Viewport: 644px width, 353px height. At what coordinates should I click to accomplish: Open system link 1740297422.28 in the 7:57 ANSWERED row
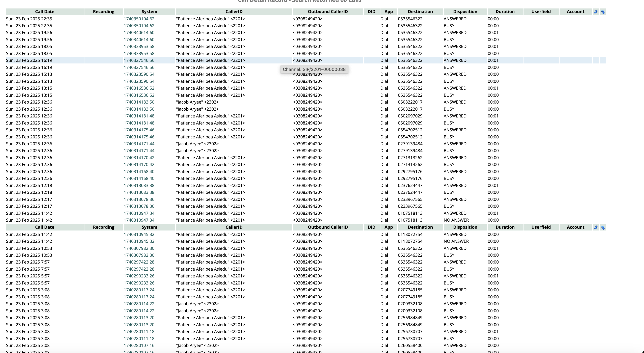tap(139, 262)
